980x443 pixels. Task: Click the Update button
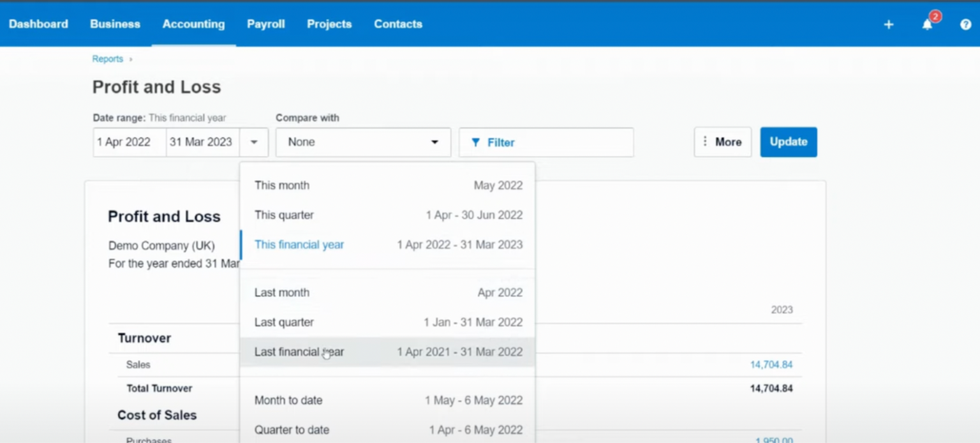tap(789, 142)
